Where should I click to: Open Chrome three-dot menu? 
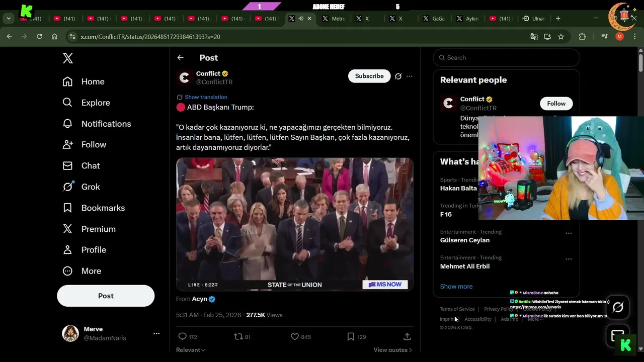pyautogui.click(x=634, y=37)
